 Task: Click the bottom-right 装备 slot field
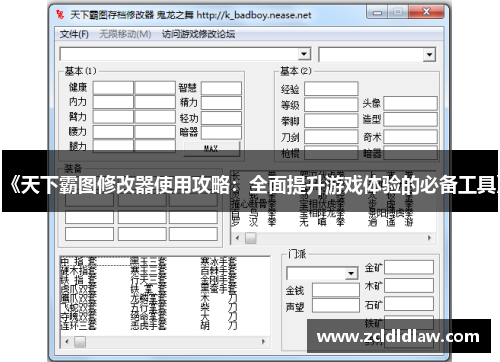pyautogui.click(x=193, y=234)
